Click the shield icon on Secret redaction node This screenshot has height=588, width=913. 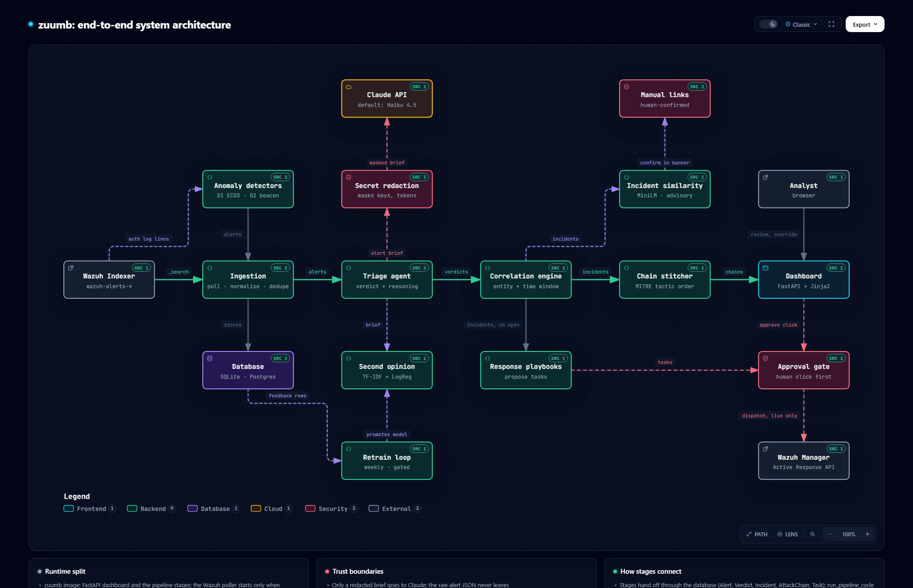click(349, 177)
